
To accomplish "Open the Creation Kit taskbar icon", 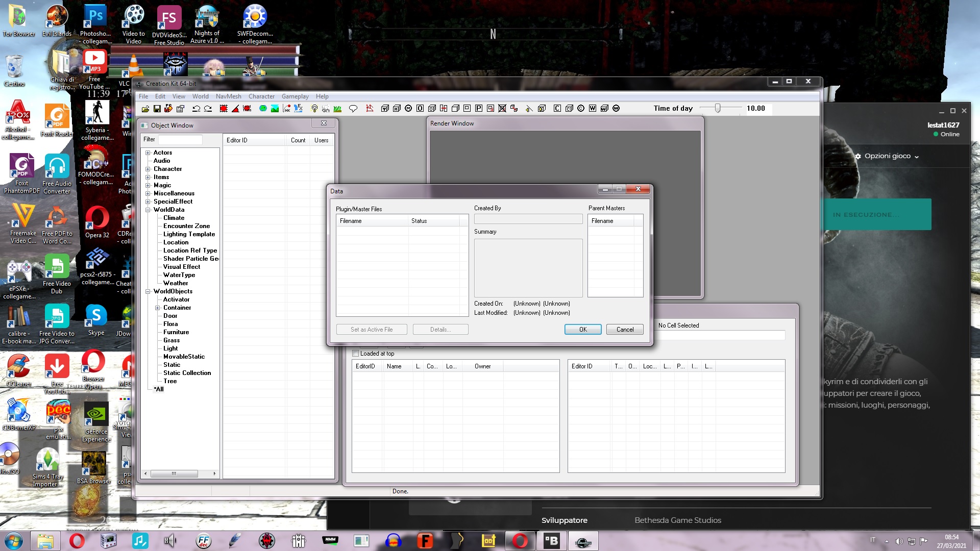I will [583, 541].
